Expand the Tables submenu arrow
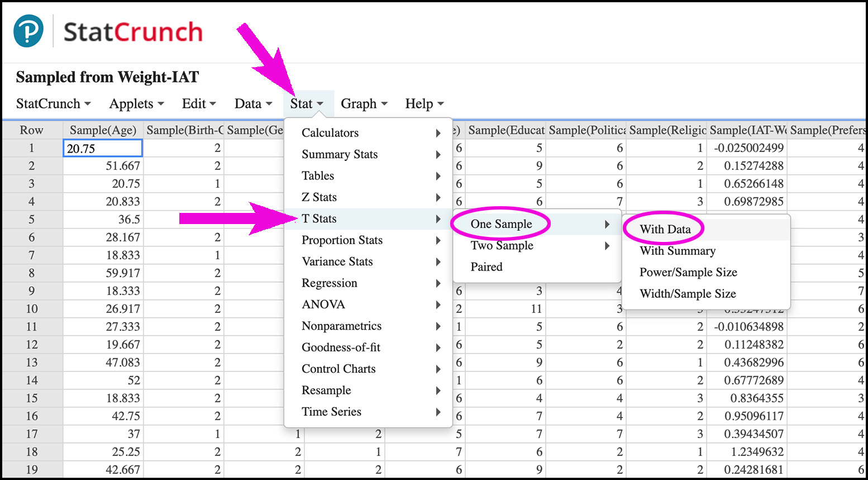868x480 pixels. click(x=438, y=176)
